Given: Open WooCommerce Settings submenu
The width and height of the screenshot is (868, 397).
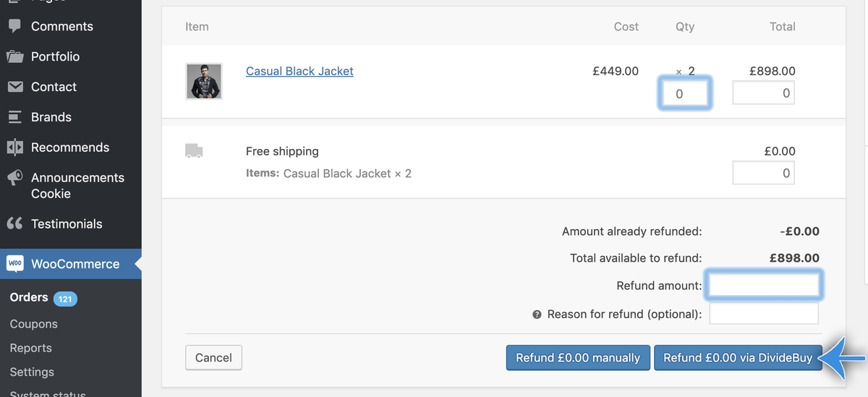Looking at the screenshot, I should [32, 372].
